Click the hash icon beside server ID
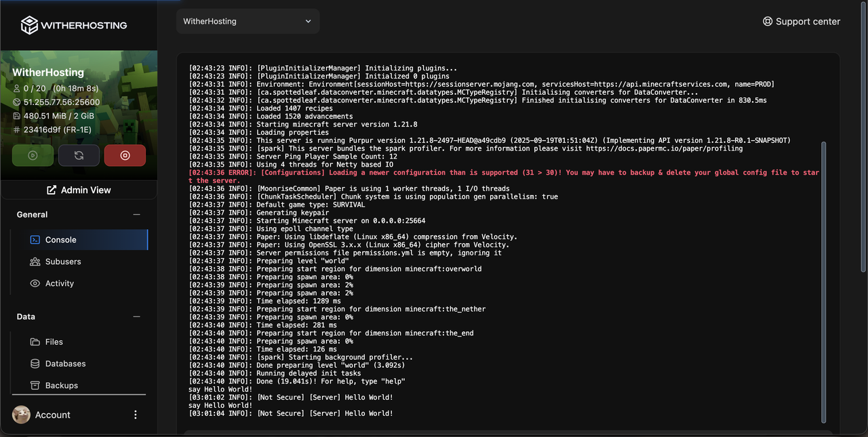This screenshot has width=868, height=437. pyautogui.click(x=17, y=129)
